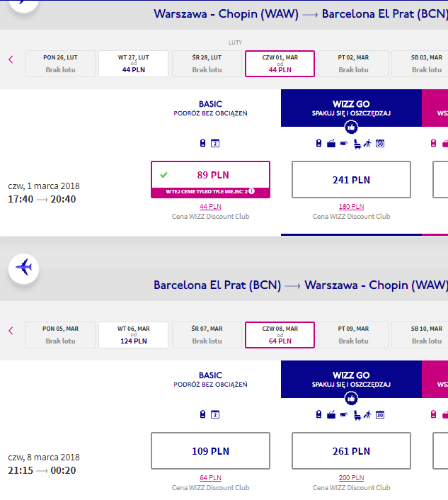Open the 44 PLN WIZZ Discount Club link

[x=210, y=206]
